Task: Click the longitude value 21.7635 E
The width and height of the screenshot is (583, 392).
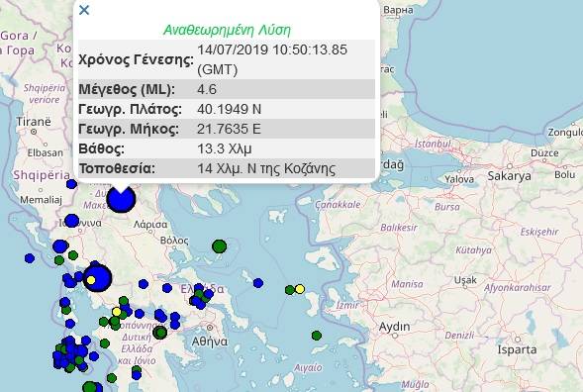Action: pyautogui.click(x=229, y=129)
